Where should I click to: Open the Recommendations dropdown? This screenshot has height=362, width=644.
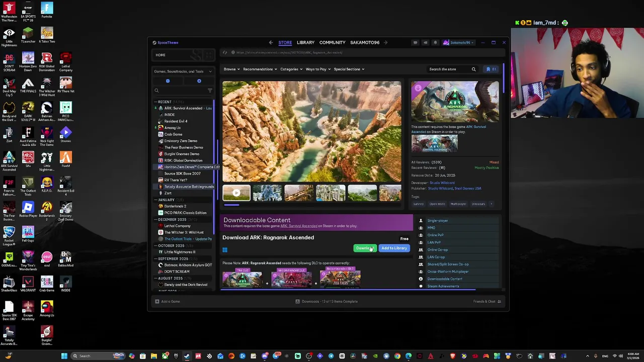point(259,69)
